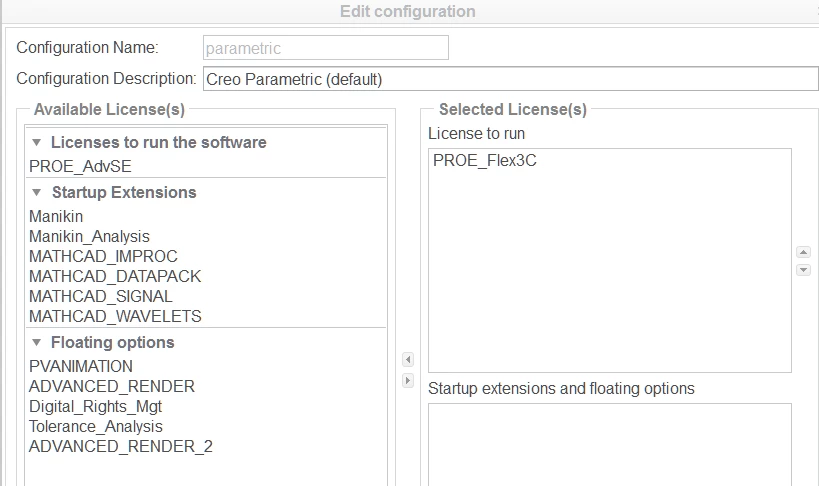Select MATHCAD_SIGNAL extension
Screen dimensions: 819x486
click(x=101, y=296)
